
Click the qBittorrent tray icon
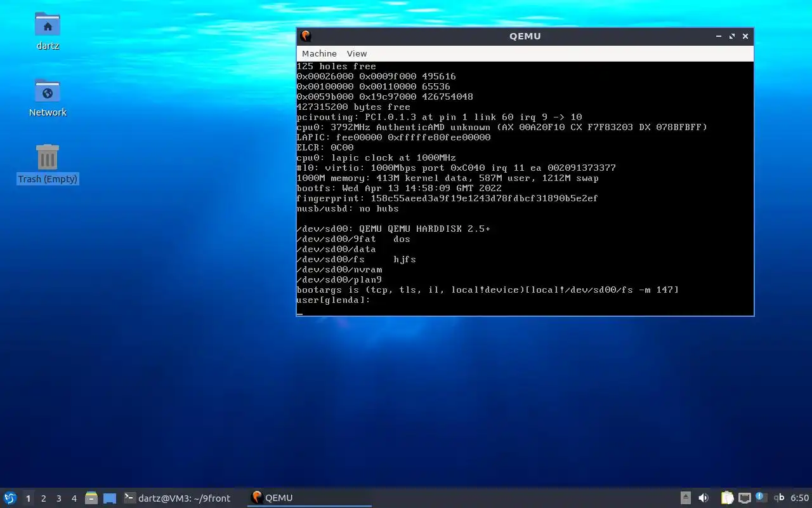[778, 498]
